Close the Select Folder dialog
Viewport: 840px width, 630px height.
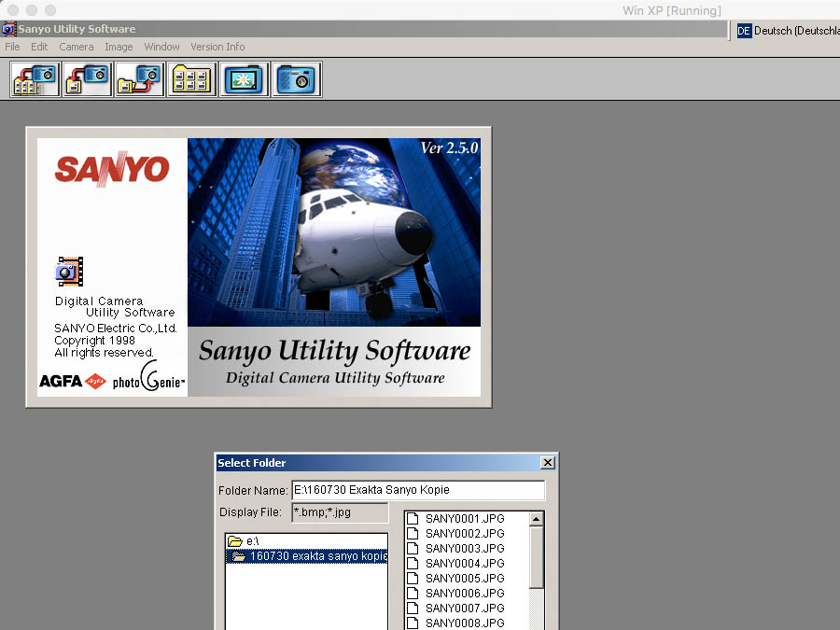pos(547,462)
